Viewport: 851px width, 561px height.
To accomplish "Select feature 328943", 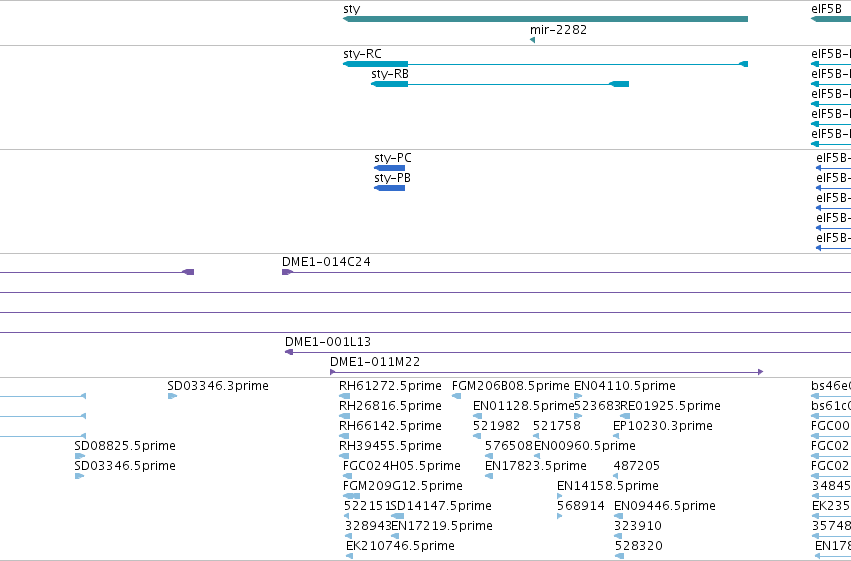I will pos(348,536).
